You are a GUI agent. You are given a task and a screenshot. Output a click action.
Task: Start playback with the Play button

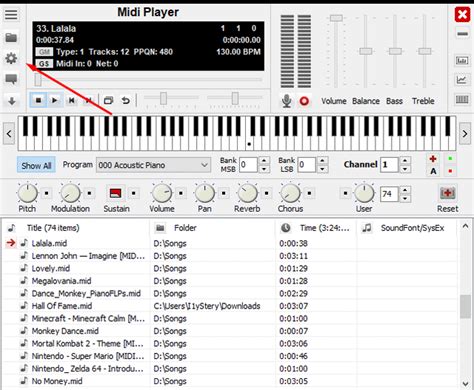[x=54, y=100]
